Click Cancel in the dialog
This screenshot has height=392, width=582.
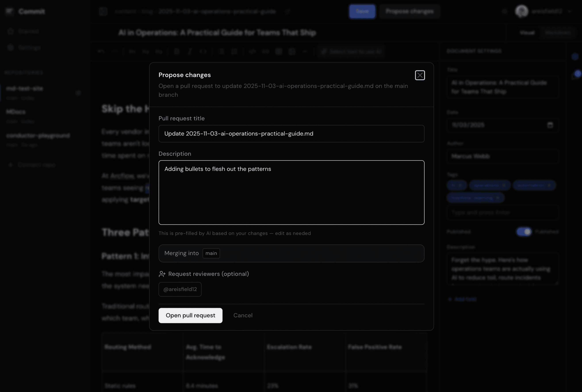[x=243, y=315]
